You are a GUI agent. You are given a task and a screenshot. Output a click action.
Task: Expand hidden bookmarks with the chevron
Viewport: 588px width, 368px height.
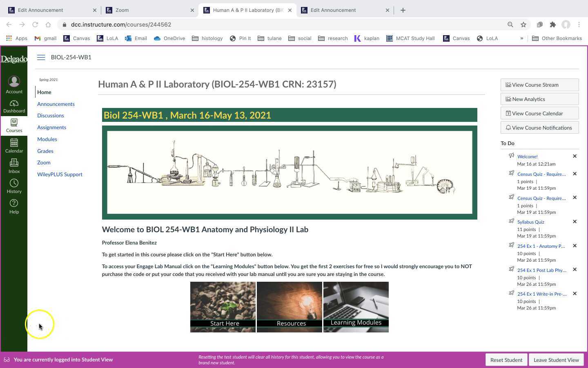coord(521,38)
